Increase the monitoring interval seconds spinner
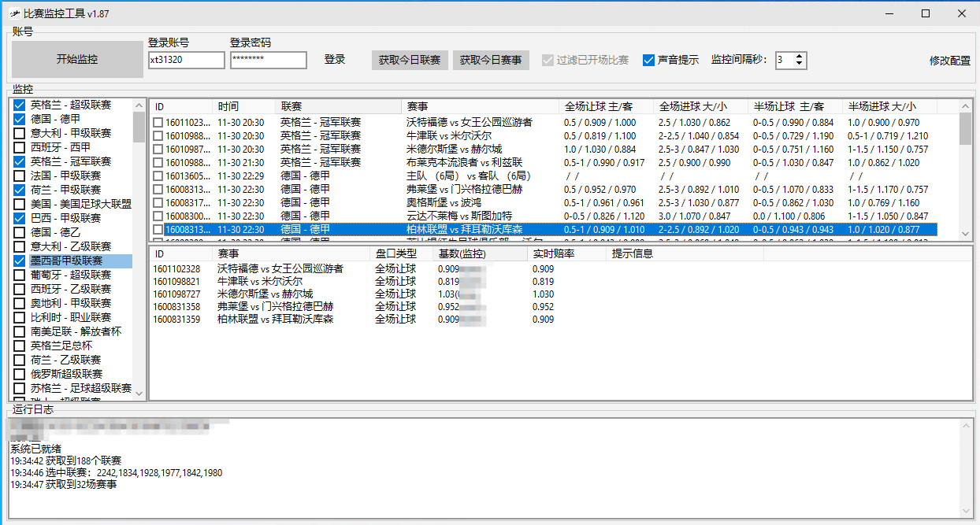The width and height of the screenshot is (980, 525). click(800, 56)
